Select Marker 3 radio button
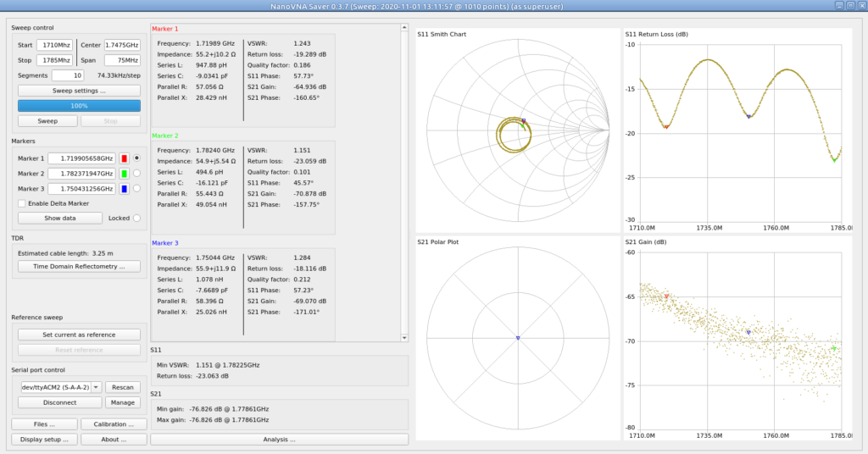The width and height of the screenshot is (868, 454). pyautogui.click(x=136, y=189)
